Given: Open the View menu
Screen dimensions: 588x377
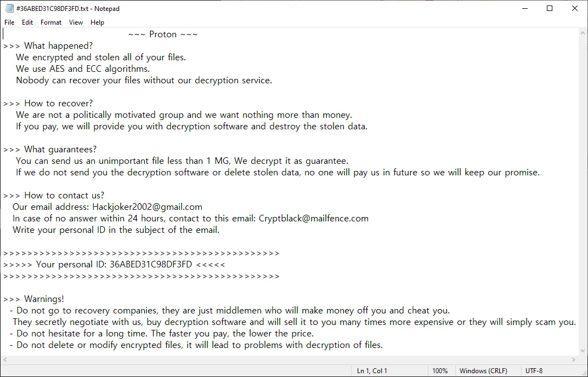Looking at the screenshot, I should 76,22.
